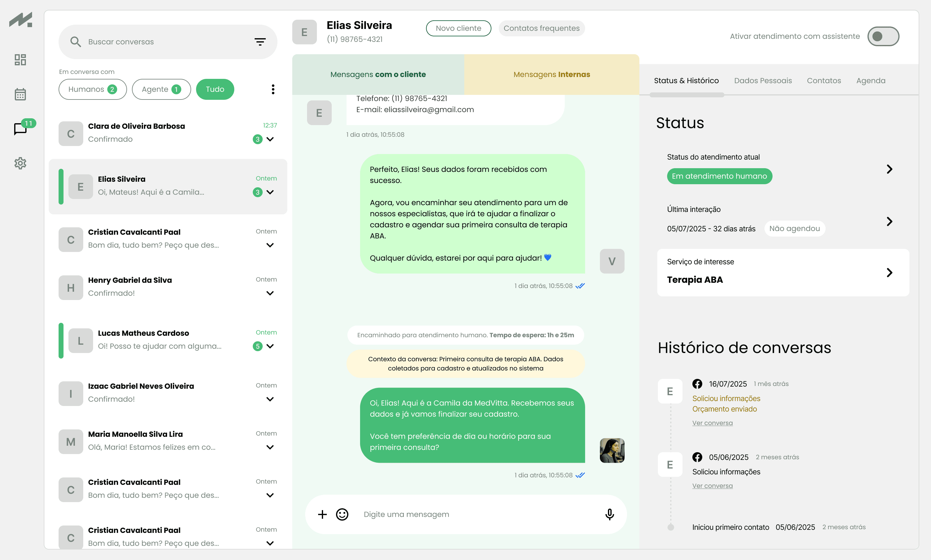Viewport: 931px width, 560px height.
Task: Open the three-dot options menu
Action: 273,89
